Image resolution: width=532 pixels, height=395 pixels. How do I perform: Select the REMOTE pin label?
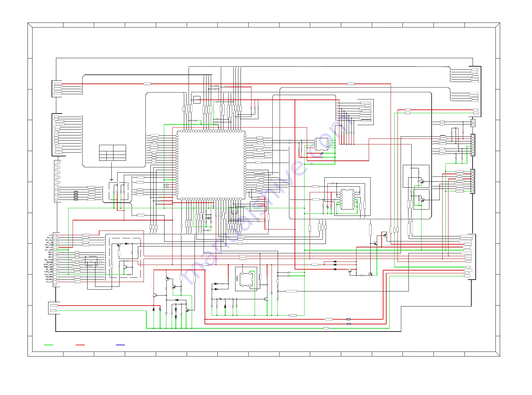click(x=49, y=262)
